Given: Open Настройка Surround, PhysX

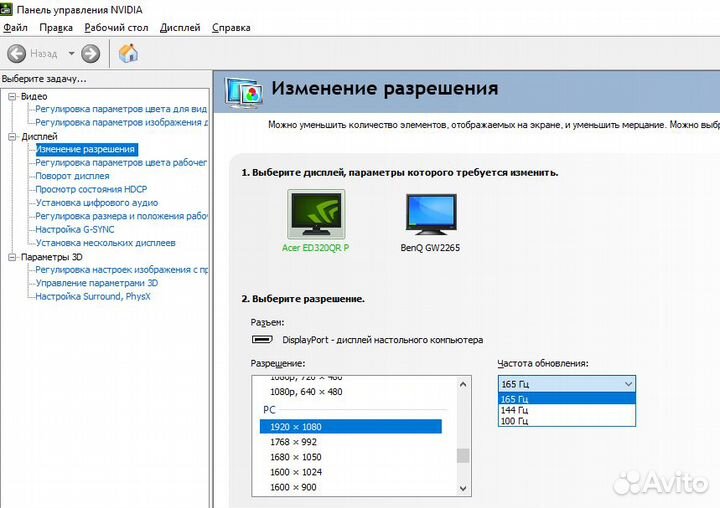Looking at the screenshot, I should pos(93,296).
